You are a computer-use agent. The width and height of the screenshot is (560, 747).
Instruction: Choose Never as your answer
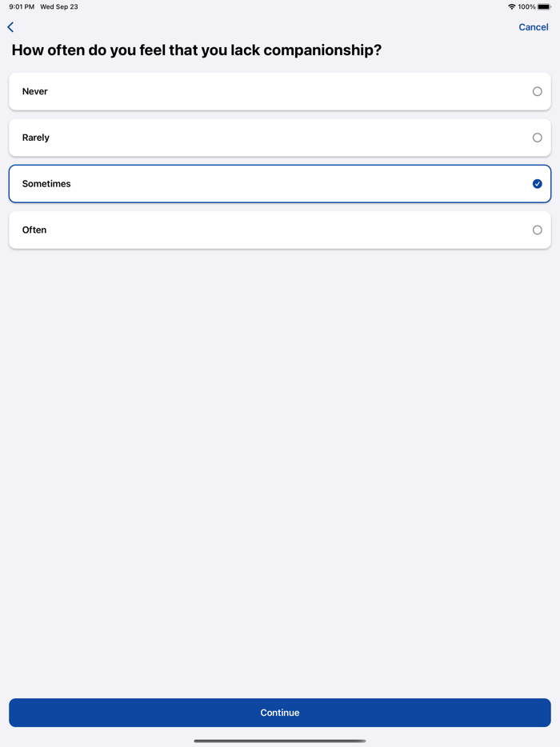[279, 91]
